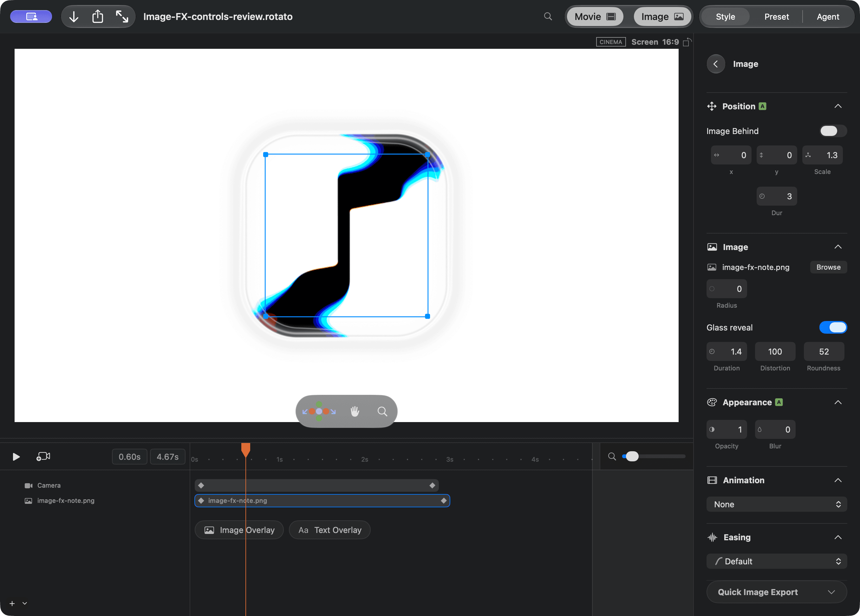The height and width of the screenshot is (616, 860).
Task: Click the fullscreen expand arrows icon
Action: point(122,16)
